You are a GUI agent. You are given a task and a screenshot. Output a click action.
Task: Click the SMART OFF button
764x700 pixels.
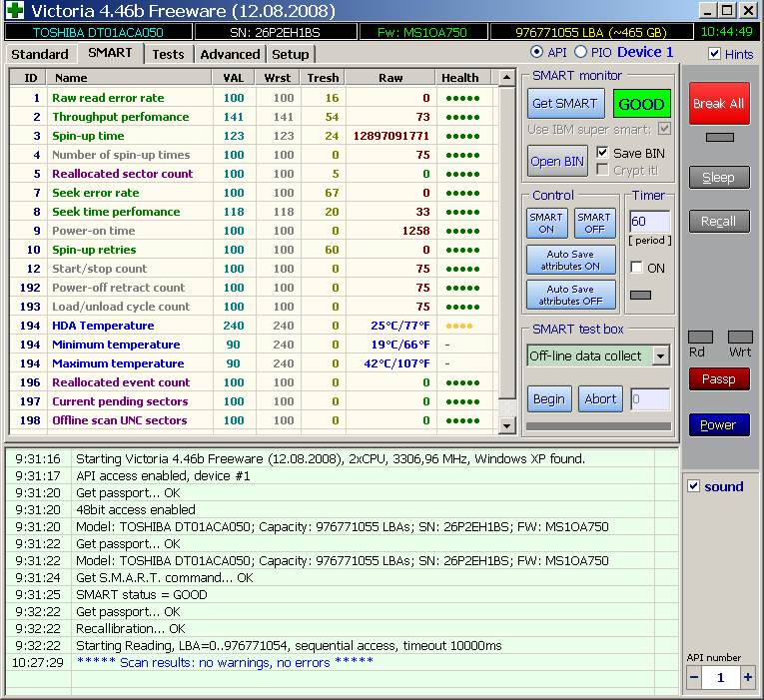click(594, 223)
